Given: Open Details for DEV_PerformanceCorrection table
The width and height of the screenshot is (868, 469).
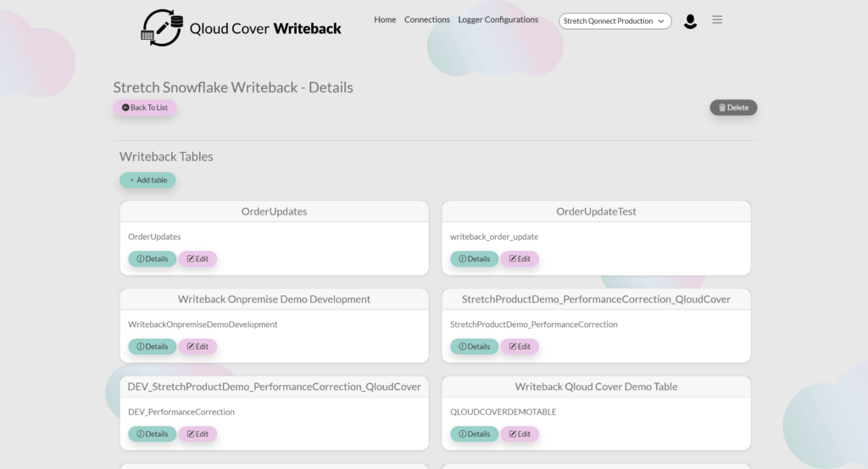Looking at the screenshot, I should pyautogui.click(x=153, y=434).
